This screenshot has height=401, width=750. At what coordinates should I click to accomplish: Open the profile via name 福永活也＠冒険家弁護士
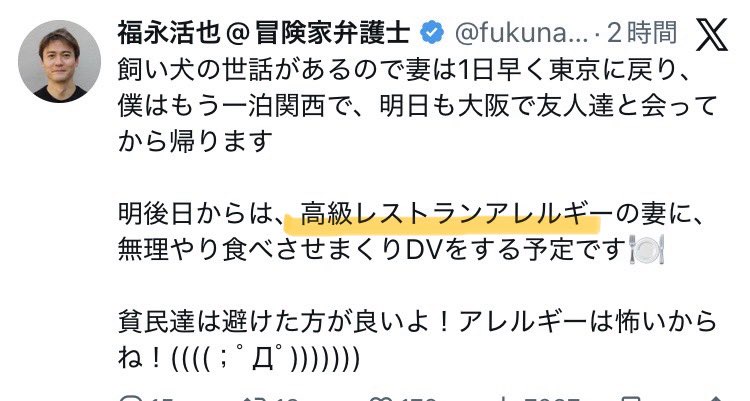click(x=264, y=33)
